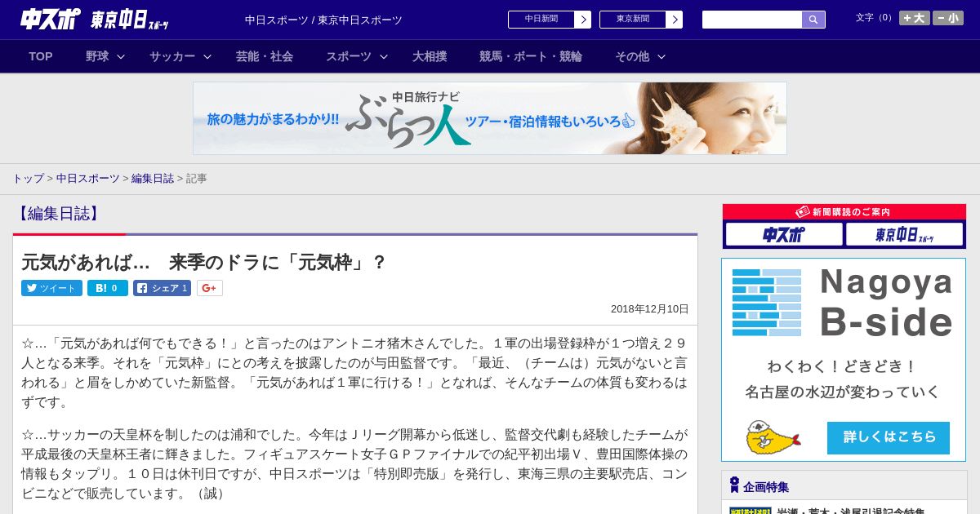Open the 競馬・ボート・競輪 menu item
The image size is (980, 514).
click(x=531, y=56)
